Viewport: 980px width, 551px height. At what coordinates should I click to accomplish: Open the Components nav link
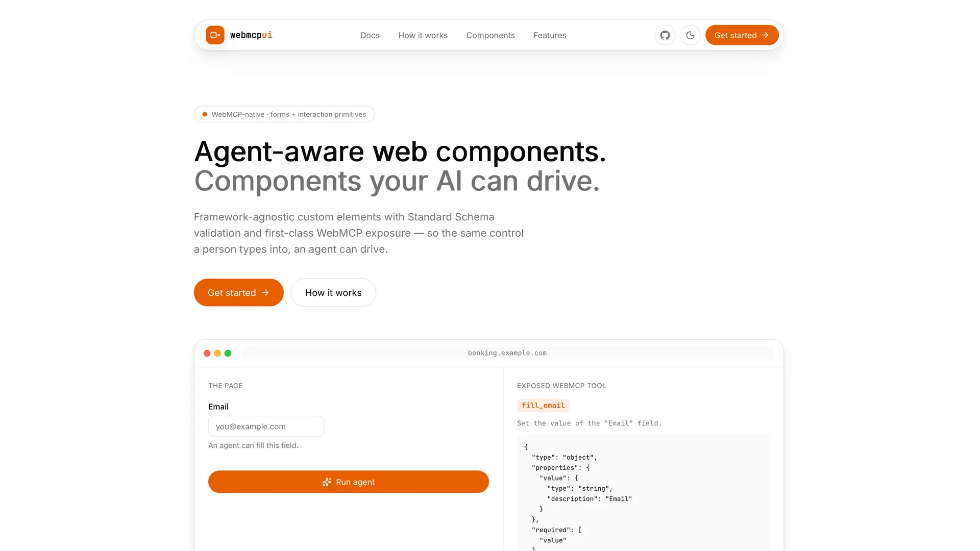(x=490, y=35)
